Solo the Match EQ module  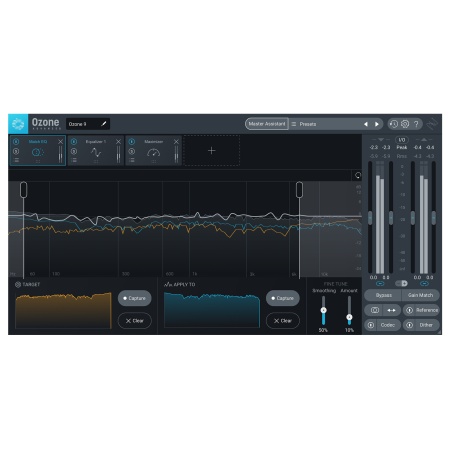click(16, 151)
